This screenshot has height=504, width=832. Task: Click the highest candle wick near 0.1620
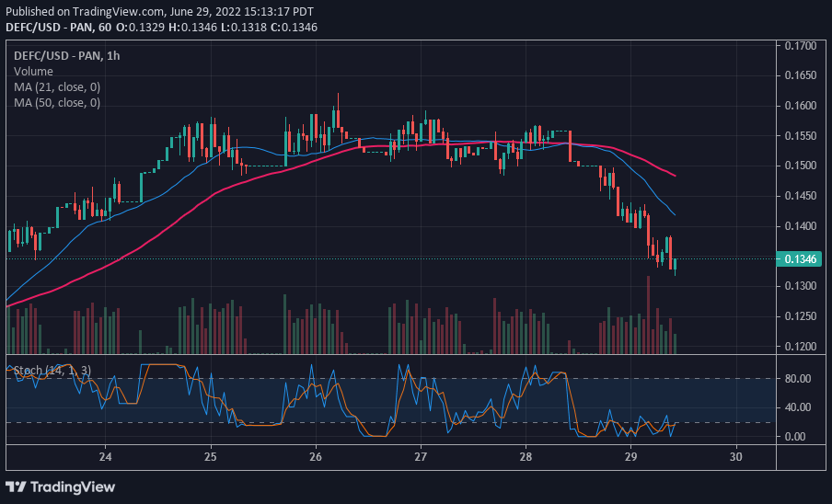pos(338,102)
